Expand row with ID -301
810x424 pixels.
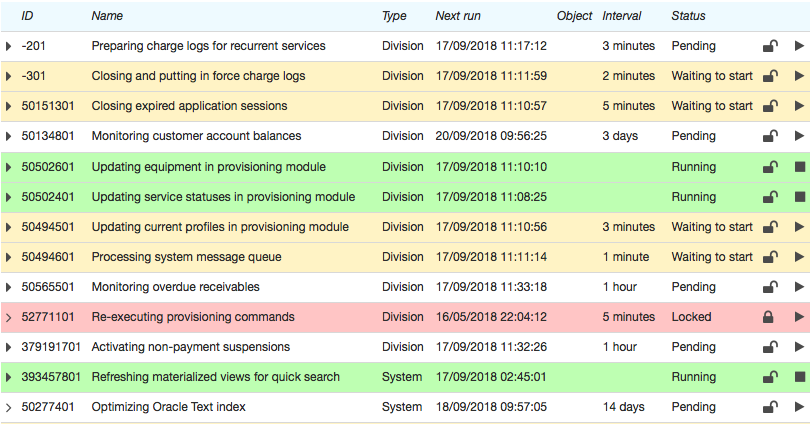point(8,76)
